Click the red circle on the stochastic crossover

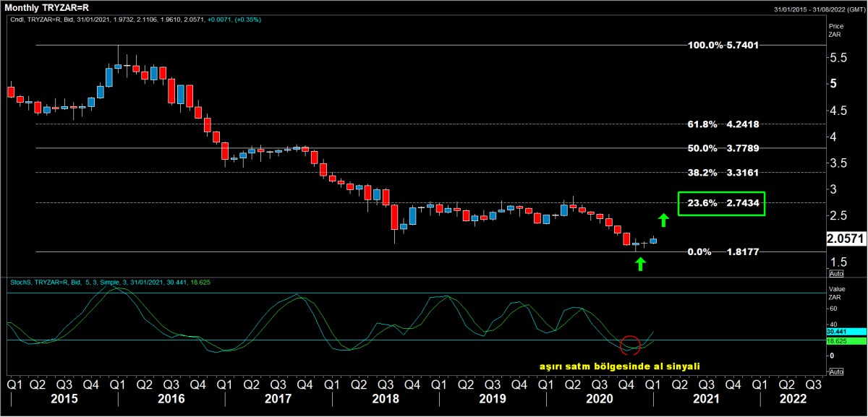(630, 345)
